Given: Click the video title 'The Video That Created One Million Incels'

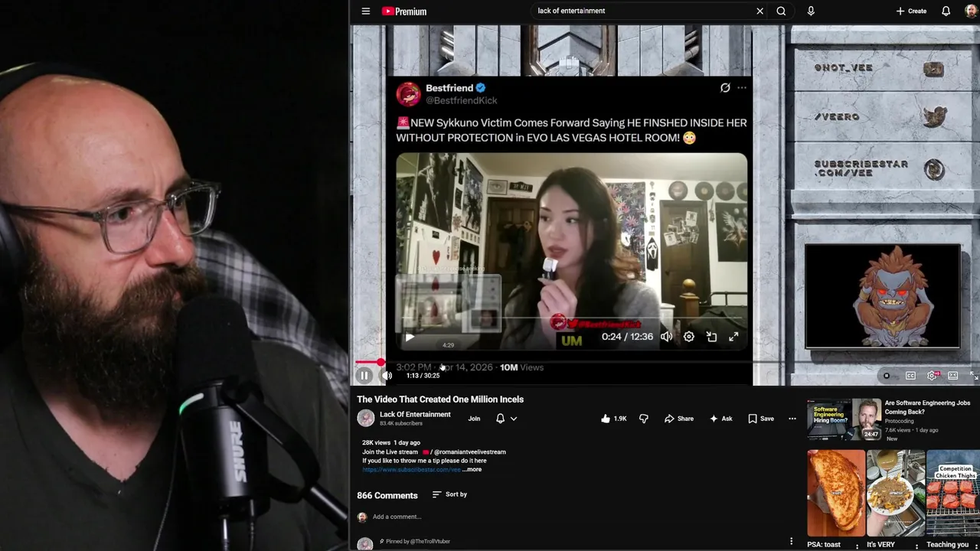Looking at the screenshot, I should (x=440, y=399).
